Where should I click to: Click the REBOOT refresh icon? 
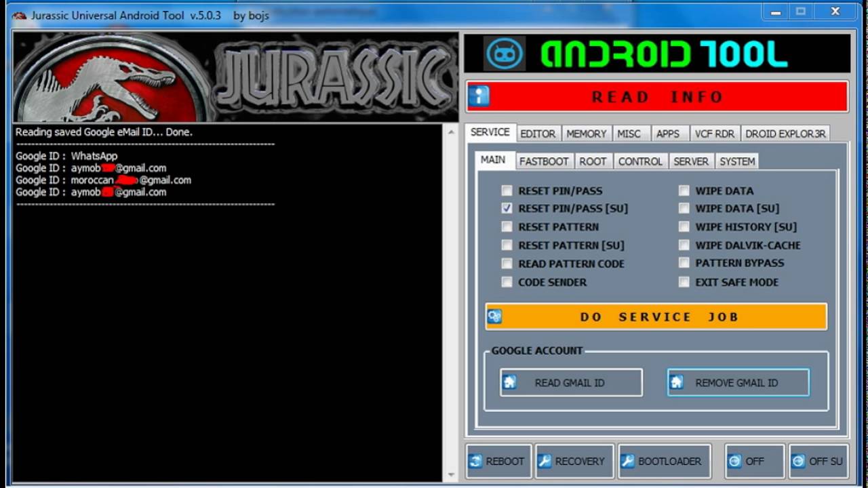pos(475,461)
